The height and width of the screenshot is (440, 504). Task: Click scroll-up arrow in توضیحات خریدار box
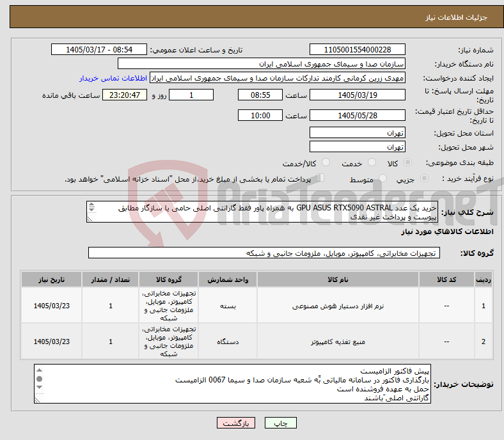39,370
